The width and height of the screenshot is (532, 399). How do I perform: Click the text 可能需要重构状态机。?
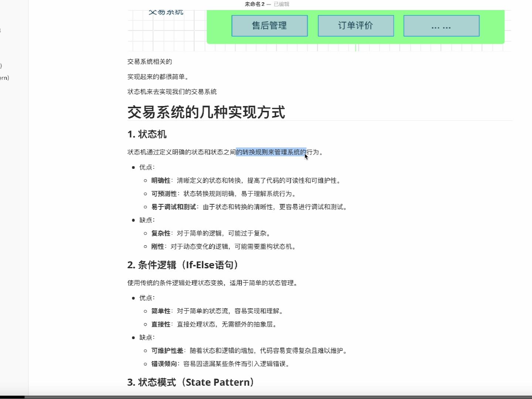266,246
